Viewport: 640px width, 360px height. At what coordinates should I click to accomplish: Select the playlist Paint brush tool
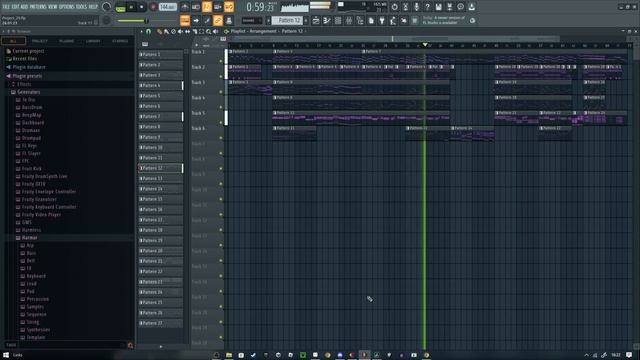167,31
